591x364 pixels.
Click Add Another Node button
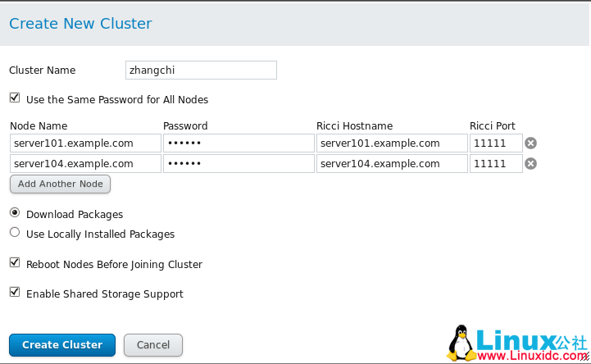(x=61, y=184)
